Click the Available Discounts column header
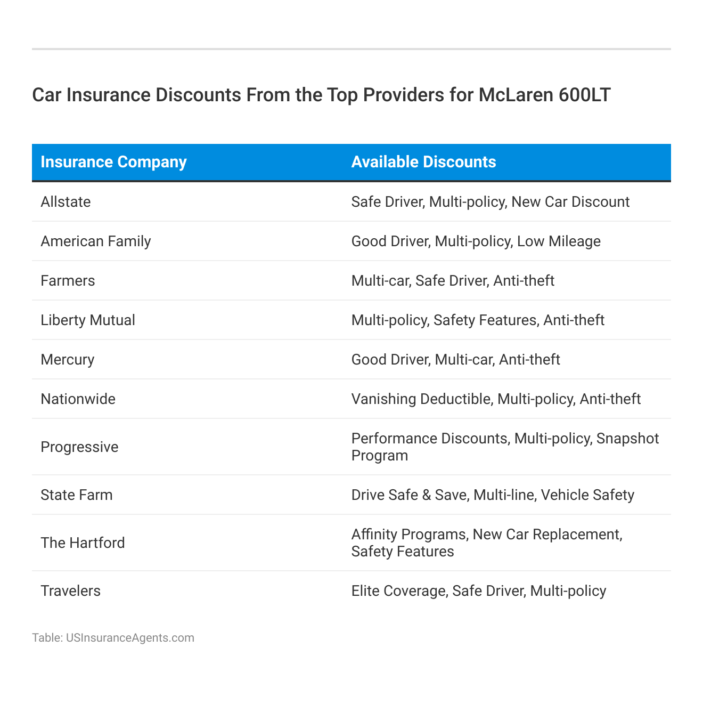 423,162
